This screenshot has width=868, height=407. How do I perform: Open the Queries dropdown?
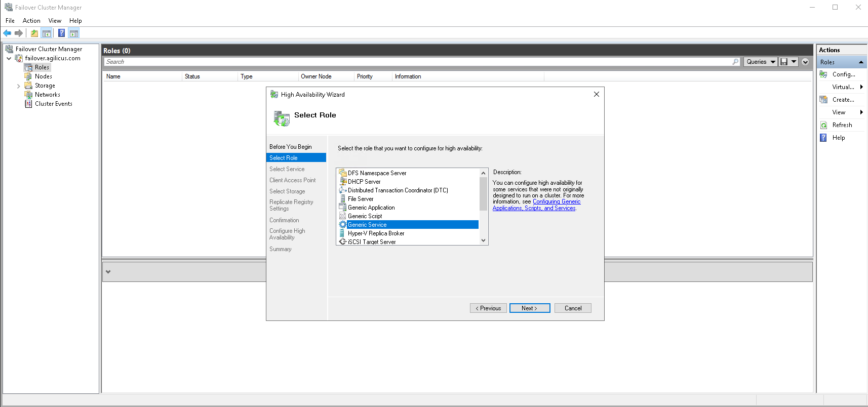[761, 62]
